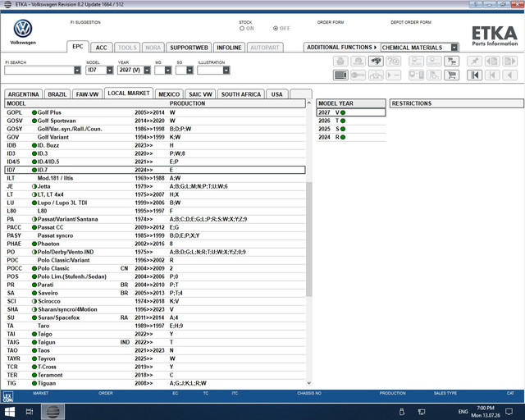The height and width of the screenshot is (420, 525).
Task: Select the BRAZIL market tab
Action: coord(57,94)
